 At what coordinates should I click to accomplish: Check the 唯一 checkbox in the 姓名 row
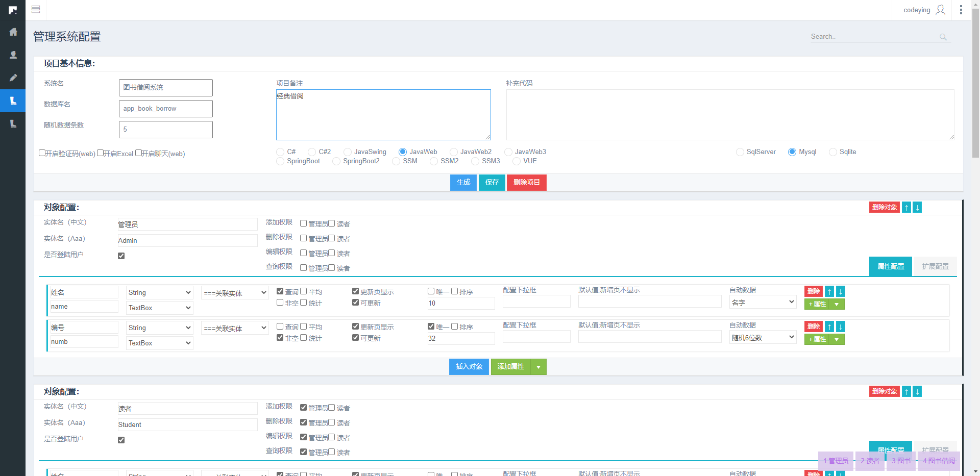431,291
